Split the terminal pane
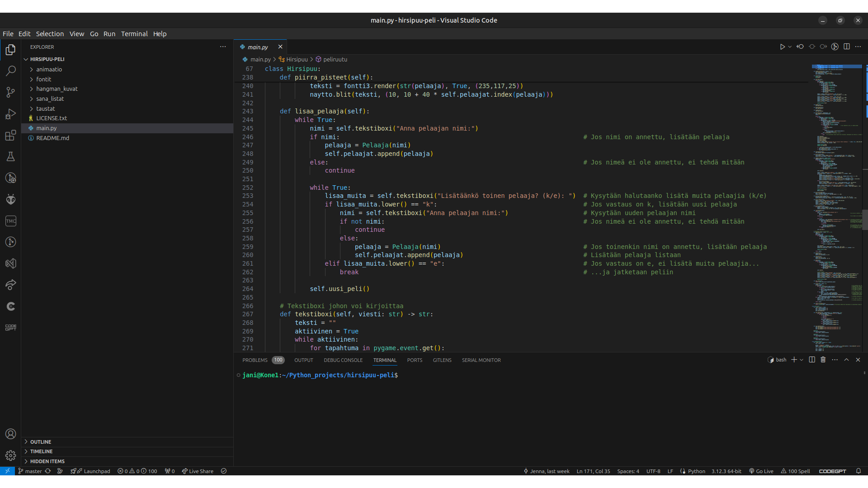This screenshot has height=488, width=868. (x=812, y=360)
